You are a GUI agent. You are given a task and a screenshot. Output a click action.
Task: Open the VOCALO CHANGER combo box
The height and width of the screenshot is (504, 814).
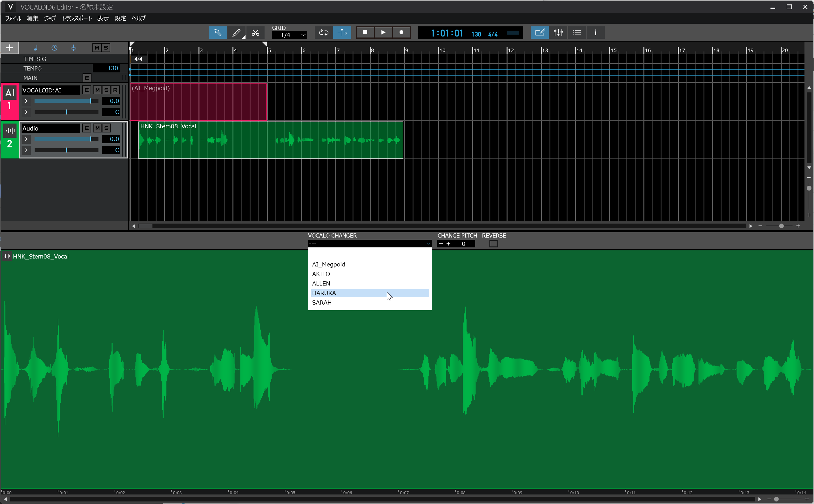370,244
